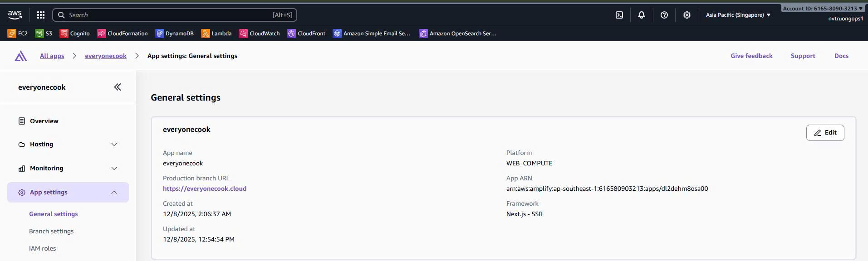The height and width of the screenshot is (261, 868).
Task: Collapse the sidebar with double chevron
Action: click(118, 87)
